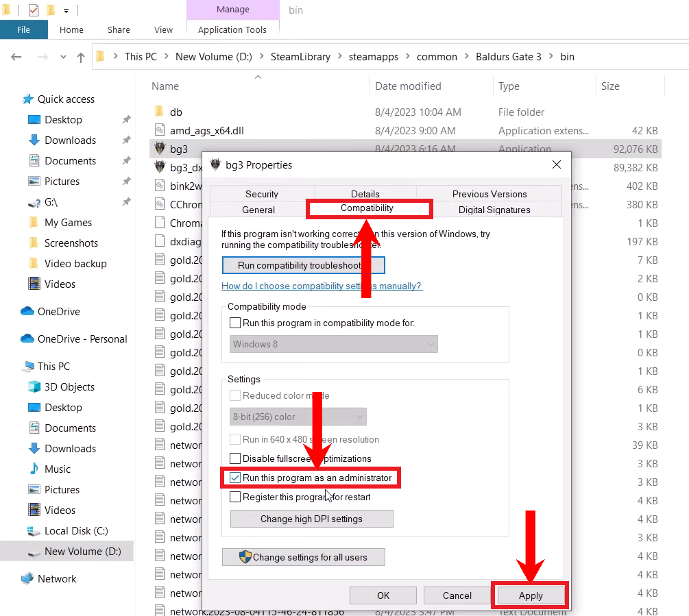Viewport: 689px width, 616px height.
Task: Select the db folder icon
Action: 160,112
